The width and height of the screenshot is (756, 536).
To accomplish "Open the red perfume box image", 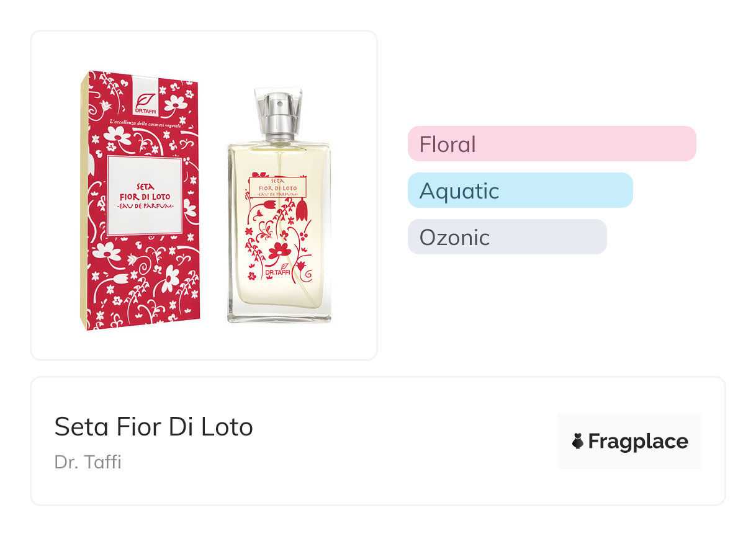I will click(141, 200).
